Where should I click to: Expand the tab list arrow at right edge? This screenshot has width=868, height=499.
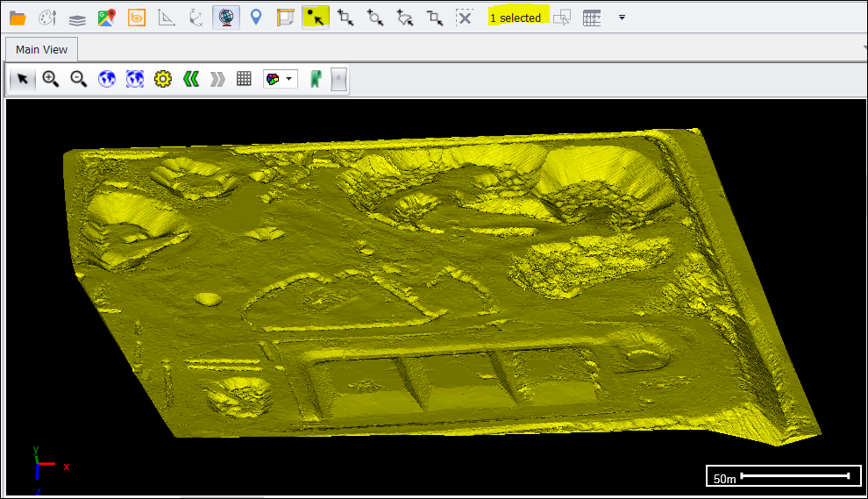pos(863,48)
